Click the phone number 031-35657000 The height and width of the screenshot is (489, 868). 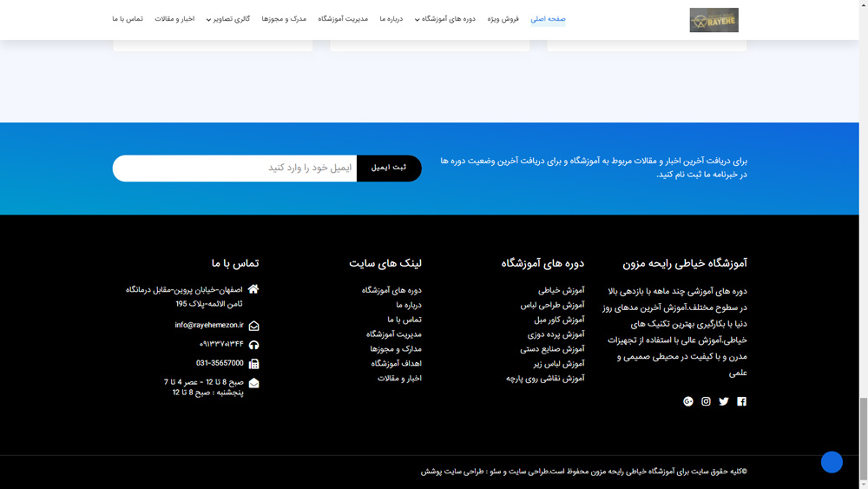point(220,363)
